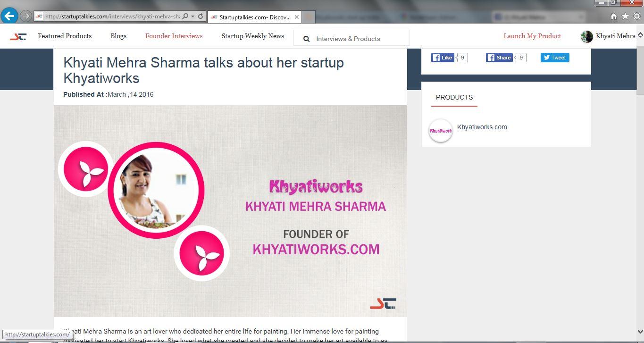Screen dimensions: 644x343
Task: Click the browser back arrow button
Action: (x=9, y=16)
